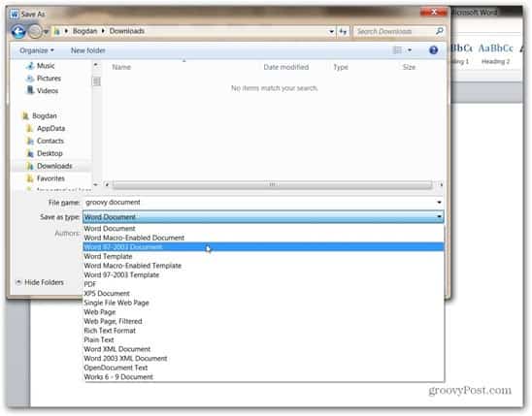This screenshot has width=532, height=416.
Task: Choose PDF from the type list
Action: 263,284
